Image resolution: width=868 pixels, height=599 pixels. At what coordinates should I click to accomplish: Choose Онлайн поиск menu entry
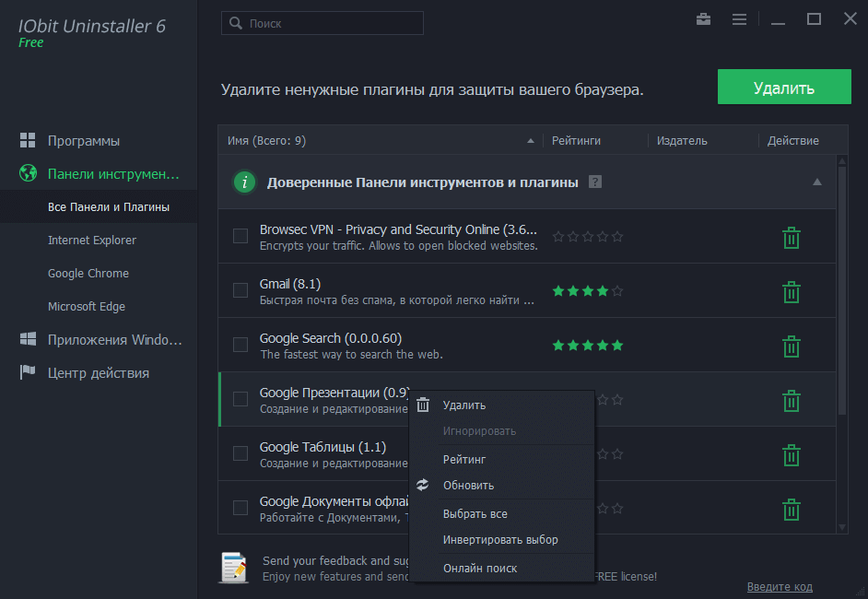tap(501, 568)
